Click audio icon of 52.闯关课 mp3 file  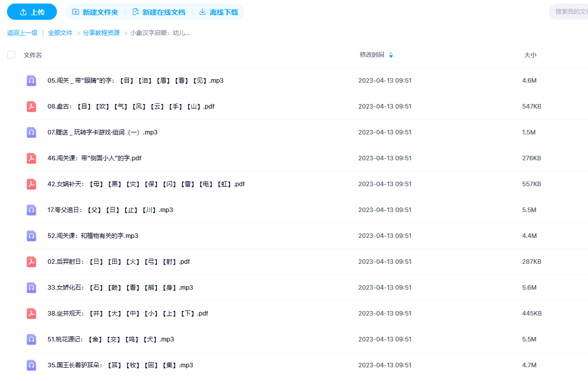pos(31,236)
